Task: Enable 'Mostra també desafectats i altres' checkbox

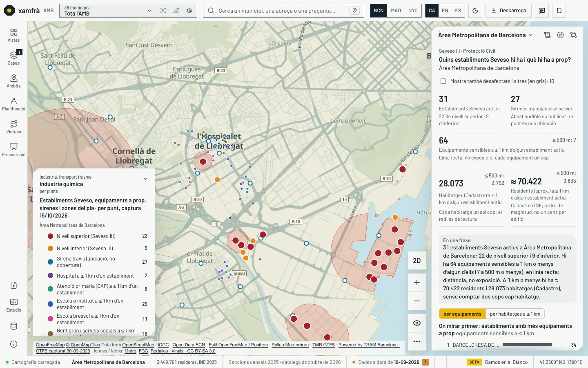Action: click(443, 81)
